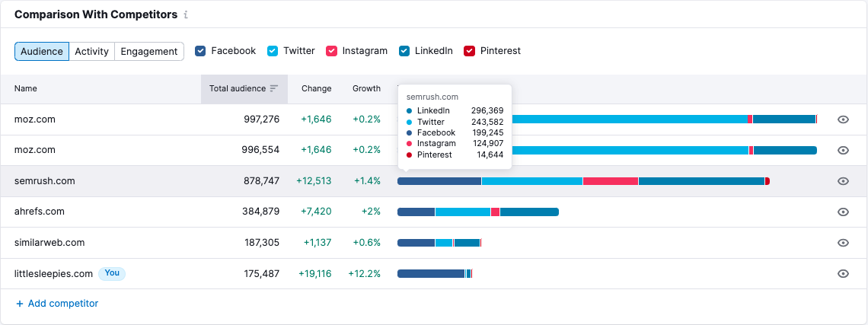Click the Add competitor link
The image size is (868, 325).
(x=63, y=304)
